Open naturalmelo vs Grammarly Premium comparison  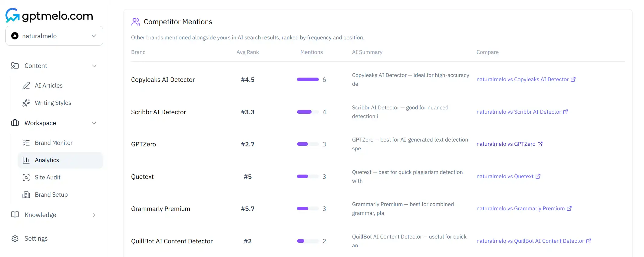[x=524, y=209]
